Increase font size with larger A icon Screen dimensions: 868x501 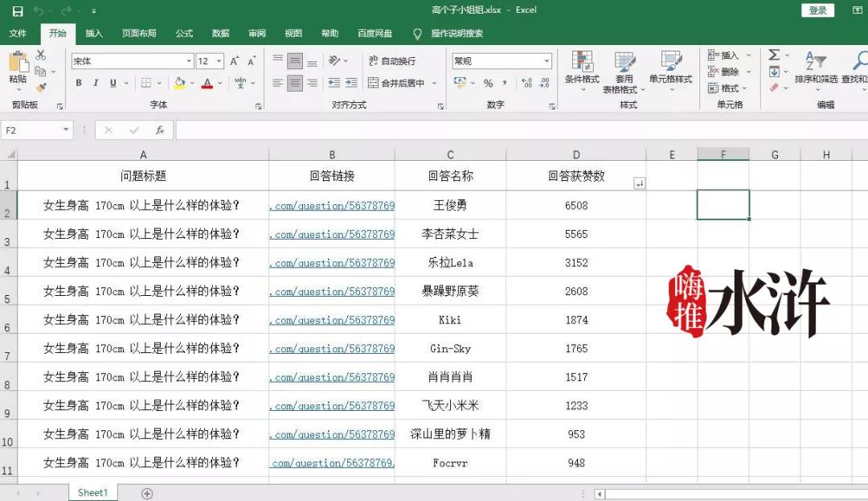[234, 61]
